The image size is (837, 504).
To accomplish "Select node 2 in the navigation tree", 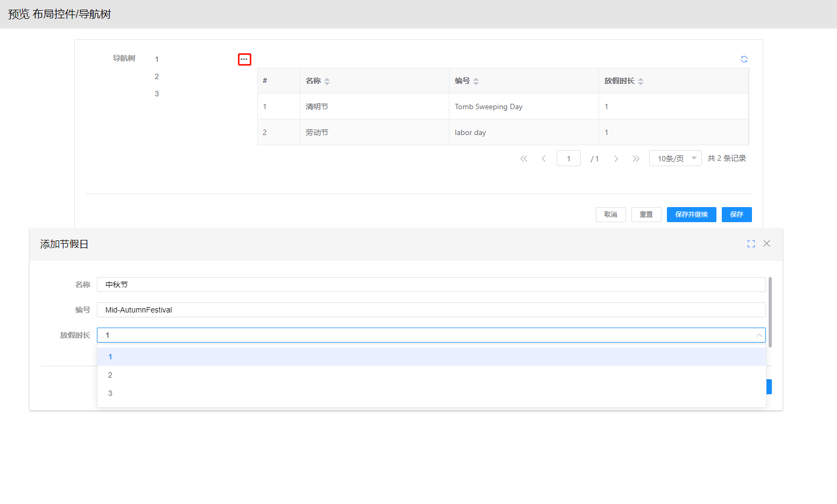I will [157, 76].
